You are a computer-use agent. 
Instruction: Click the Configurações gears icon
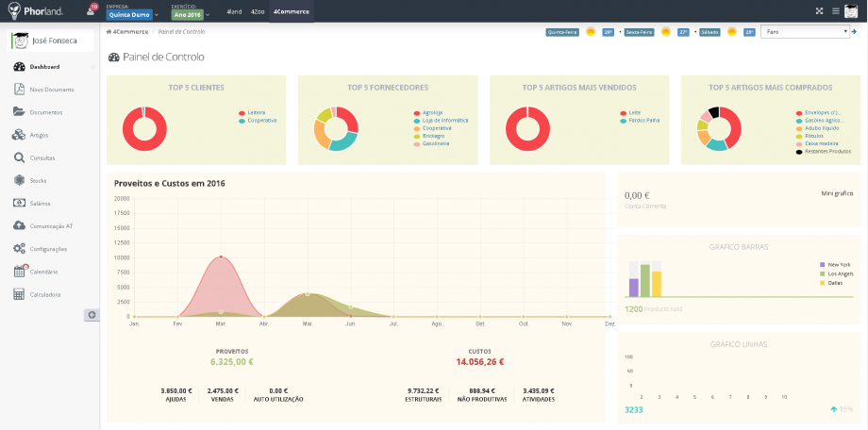point(20,249)
